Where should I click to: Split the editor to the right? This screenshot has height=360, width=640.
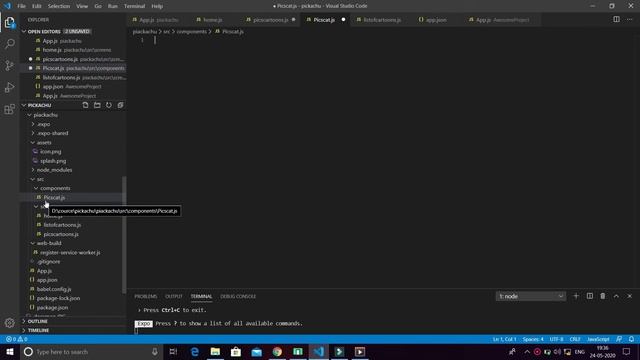coord(616,19)
